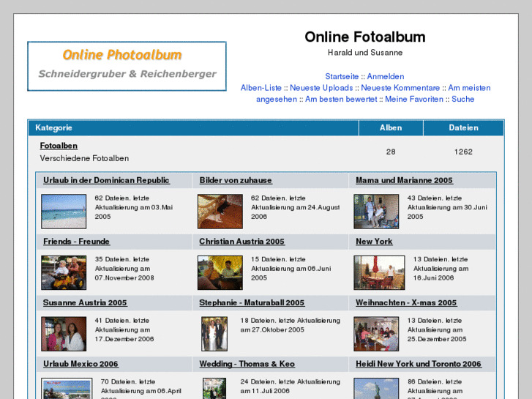Click the text '41 Dateien' dated 17.Dezember 2006
This screenshot has height=399, width=532.
point(124,329)
